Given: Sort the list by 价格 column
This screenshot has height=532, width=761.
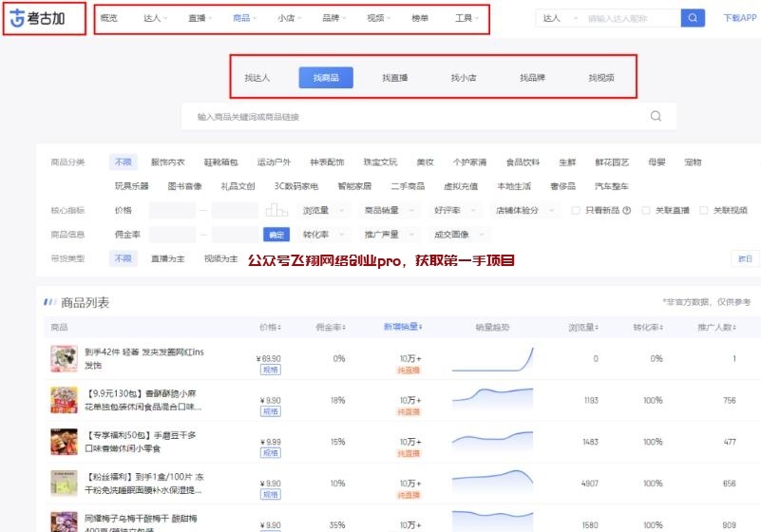Looking at the screenshot, I should (270, 327).
